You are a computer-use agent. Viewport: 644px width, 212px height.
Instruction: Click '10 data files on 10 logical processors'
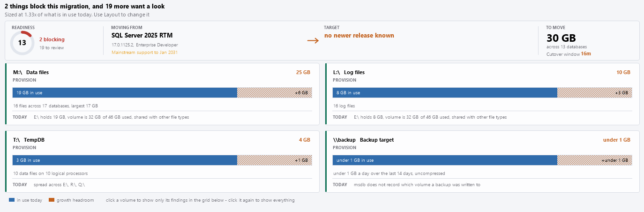[50, 174]
